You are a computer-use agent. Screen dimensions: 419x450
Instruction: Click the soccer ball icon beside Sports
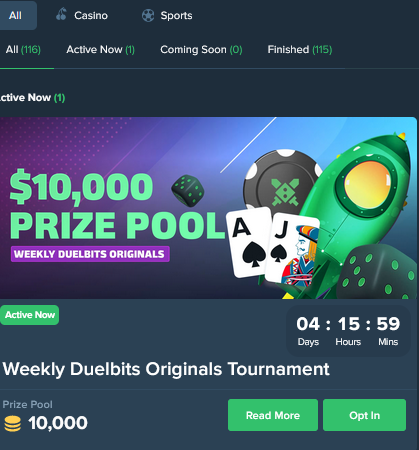tap(148, 15)
